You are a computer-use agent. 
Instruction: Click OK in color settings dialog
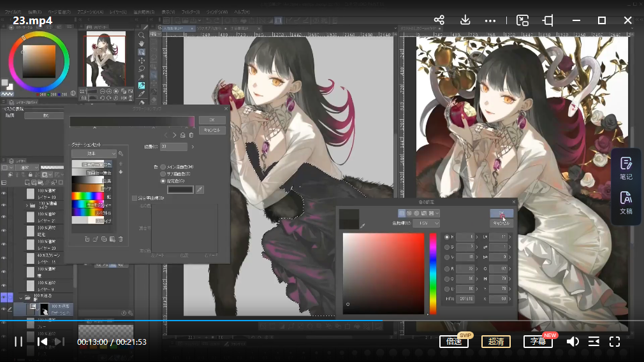coord(501,213)
